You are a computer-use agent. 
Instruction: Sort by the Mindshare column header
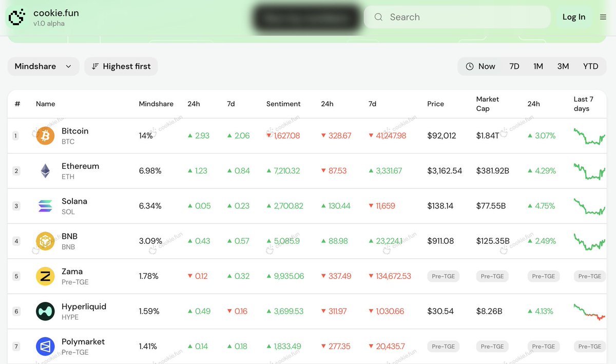(156, 104)
